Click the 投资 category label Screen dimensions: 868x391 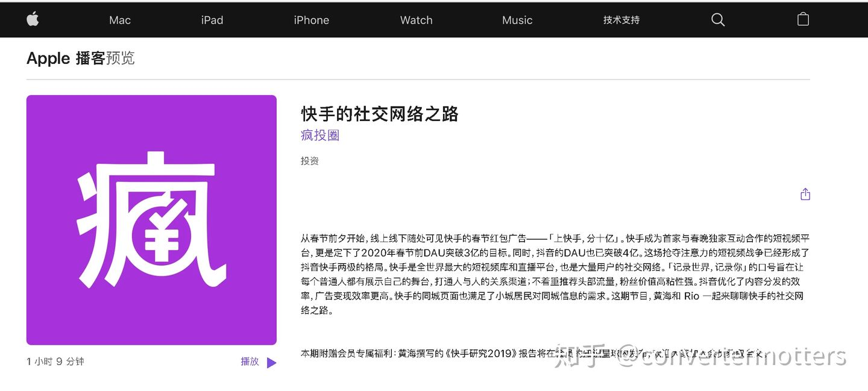(x=310, y=161)
